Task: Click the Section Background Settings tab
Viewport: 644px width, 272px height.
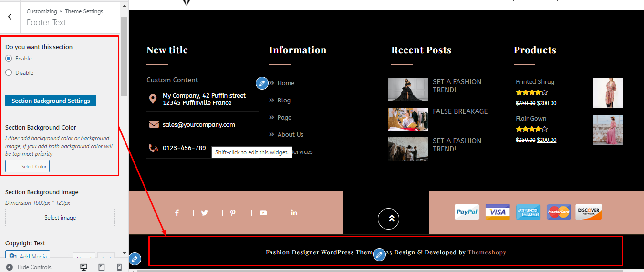Action: [51, 101]
